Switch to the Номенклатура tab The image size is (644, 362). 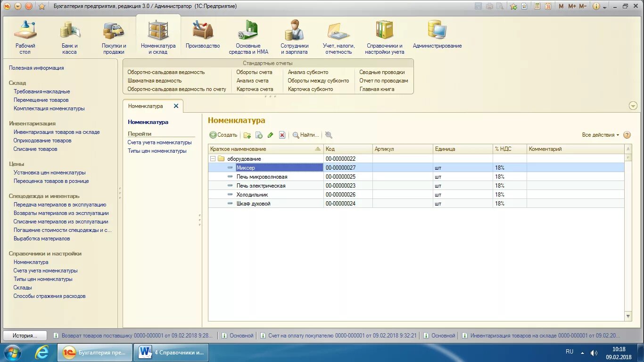146,106
